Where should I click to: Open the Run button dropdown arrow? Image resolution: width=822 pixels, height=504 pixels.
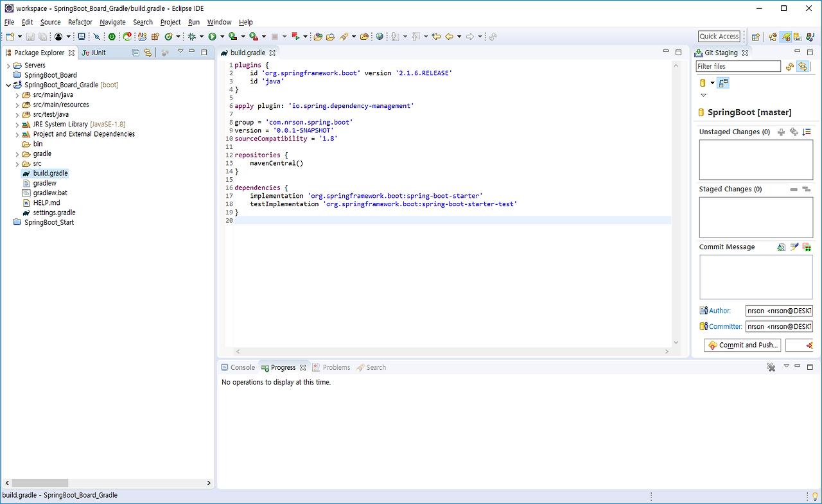[222, 37]
